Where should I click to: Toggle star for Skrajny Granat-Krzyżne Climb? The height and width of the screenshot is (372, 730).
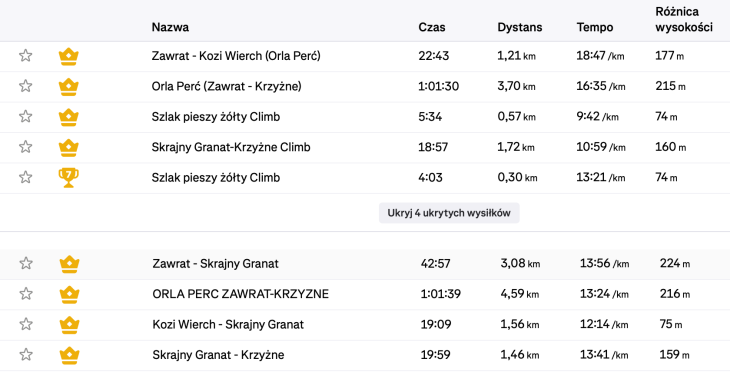26,147
